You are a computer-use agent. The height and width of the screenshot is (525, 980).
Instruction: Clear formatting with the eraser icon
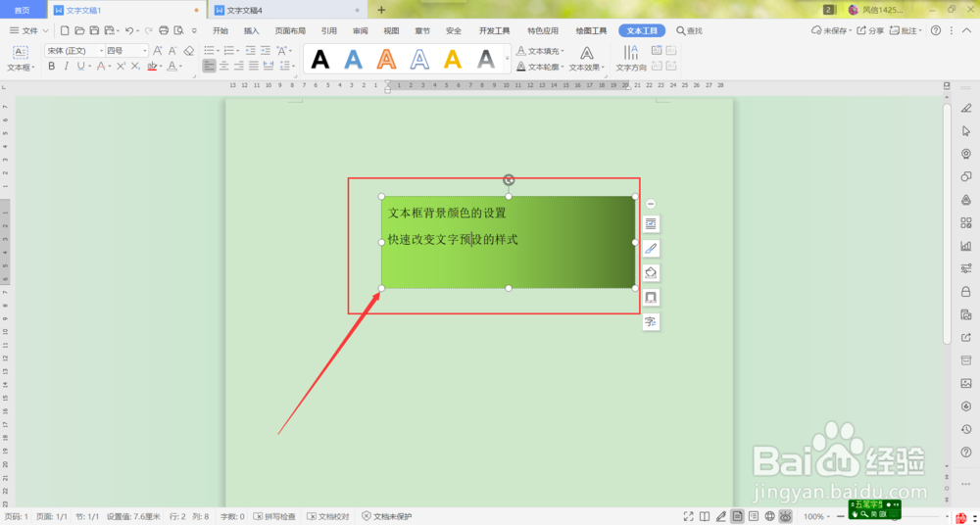(189, 51)
